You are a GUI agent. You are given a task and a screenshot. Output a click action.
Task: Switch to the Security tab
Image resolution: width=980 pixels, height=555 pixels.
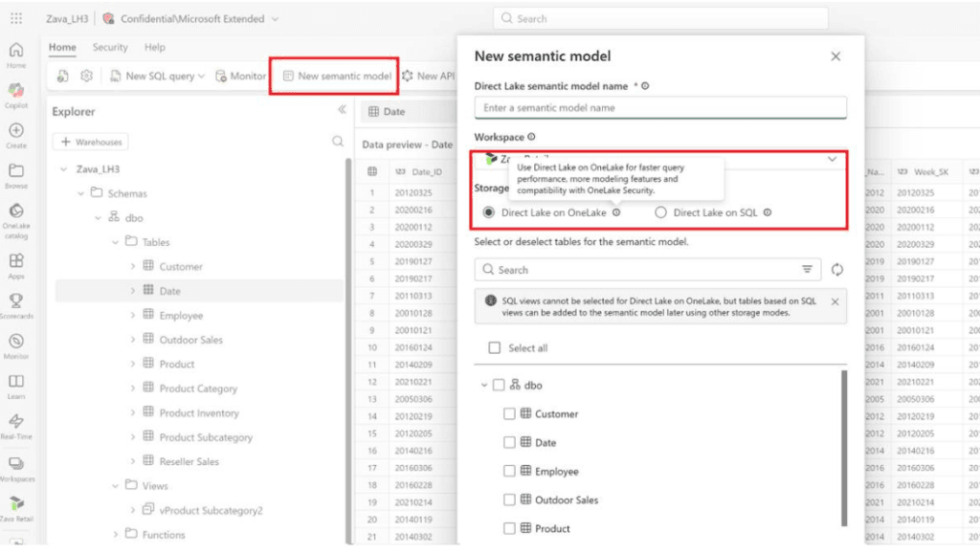pyautogui.click(x=110, y=47)
